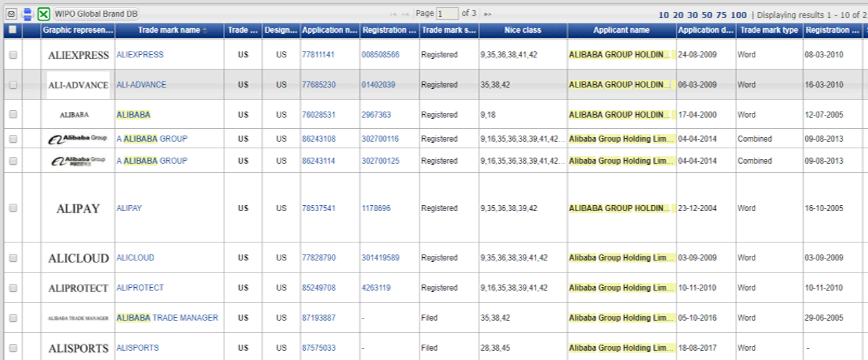This screenshot has height=360, width=868.
Task: Check the ALIBABA word mark row checkbox
Action: (x=13, y=115)
